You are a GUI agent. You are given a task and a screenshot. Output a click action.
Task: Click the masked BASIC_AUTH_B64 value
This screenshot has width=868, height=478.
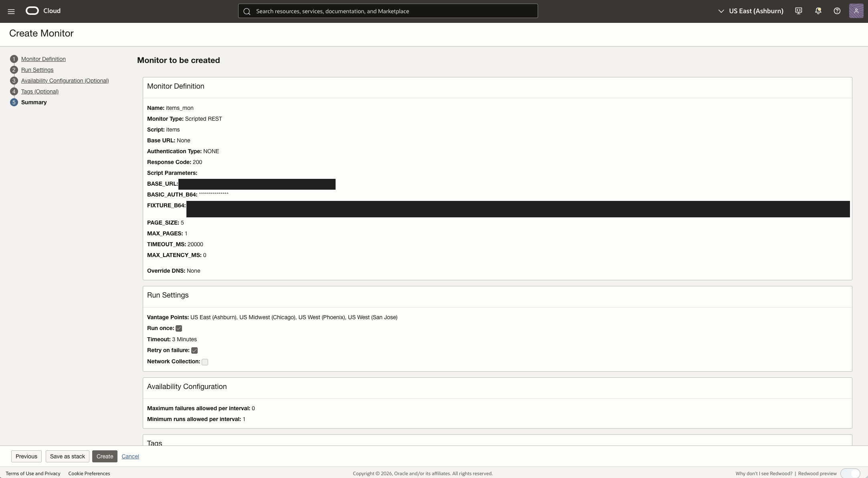tap(214, 194)
